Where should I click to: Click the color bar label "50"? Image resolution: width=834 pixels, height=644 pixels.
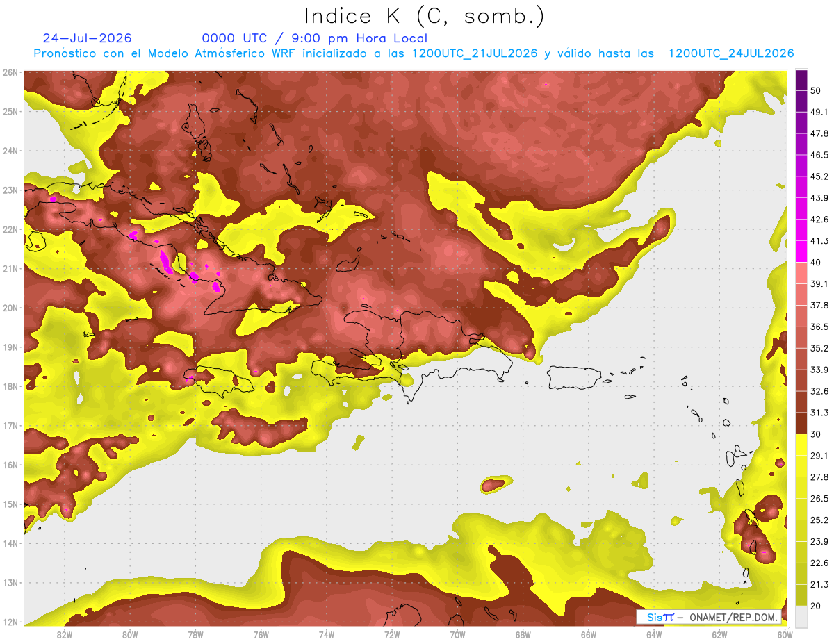pos(816,90)
